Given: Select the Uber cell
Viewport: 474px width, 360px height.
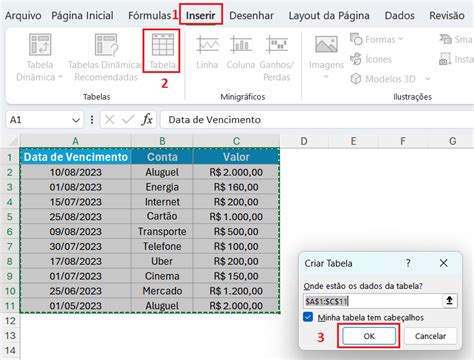Looking at the screenshot, I should [x=162, y=261].
